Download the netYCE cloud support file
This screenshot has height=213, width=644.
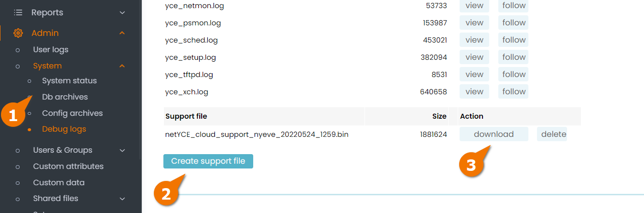pyautogui.click(x=494, y=135)
